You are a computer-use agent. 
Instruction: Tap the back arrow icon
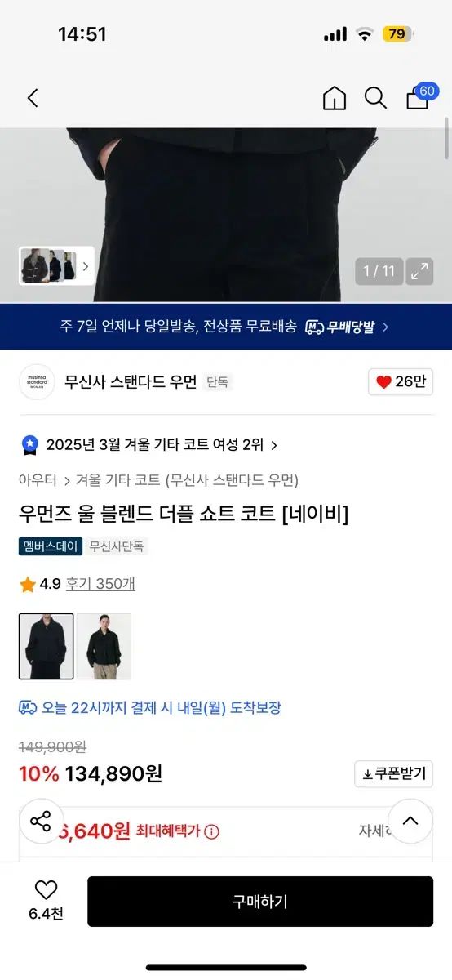tap(33, 99)
